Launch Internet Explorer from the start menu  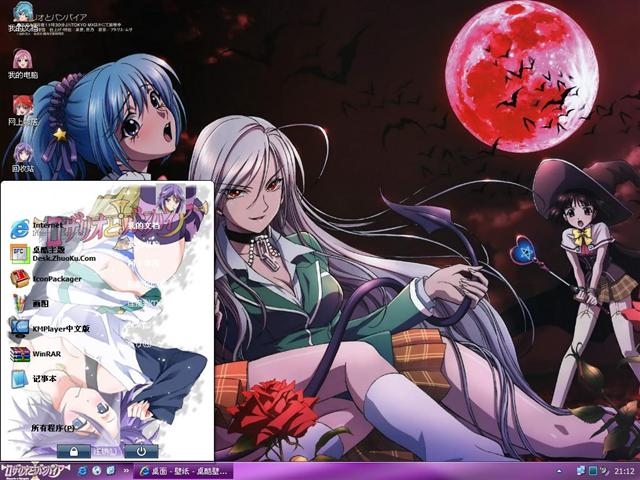tap(37, 228)
